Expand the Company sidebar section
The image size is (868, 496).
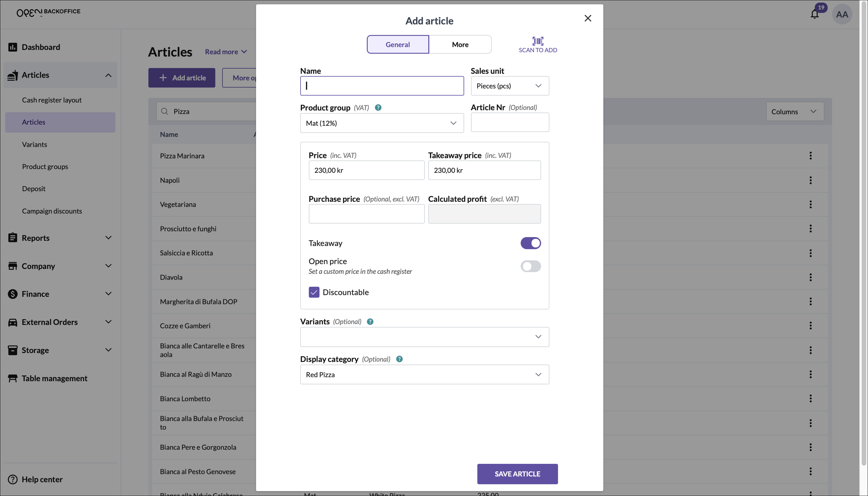pyautogui.click(x=108, y=266)
